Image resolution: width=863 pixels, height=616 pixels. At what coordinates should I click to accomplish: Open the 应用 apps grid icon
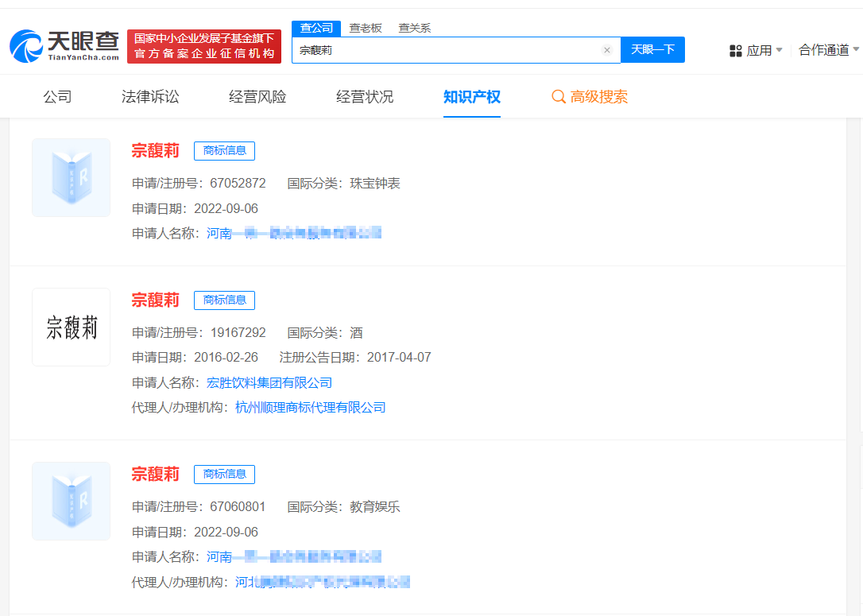pos(734,49)
